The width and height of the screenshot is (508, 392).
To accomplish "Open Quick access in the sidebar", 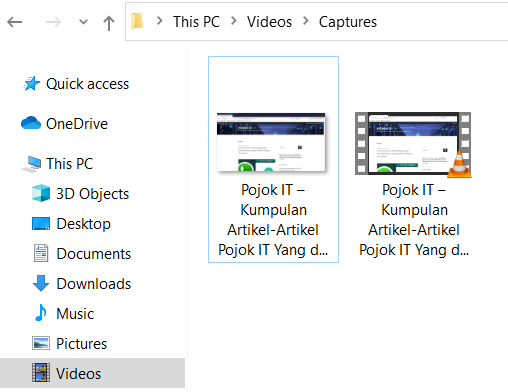I will [87, 84].
